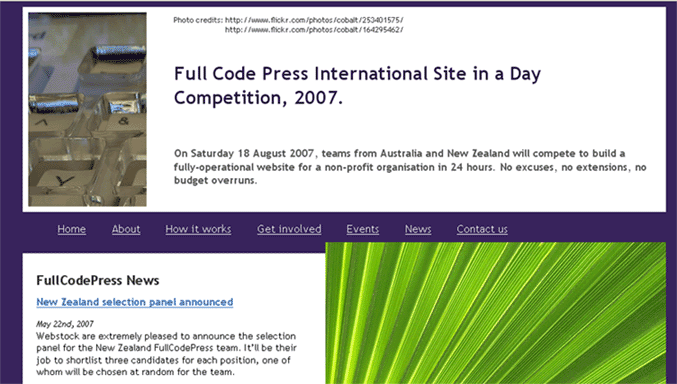Click the paragraph beginning Webstock are extremely pleased
Screen dimensions: 677x384
click(x=166, y=354)
